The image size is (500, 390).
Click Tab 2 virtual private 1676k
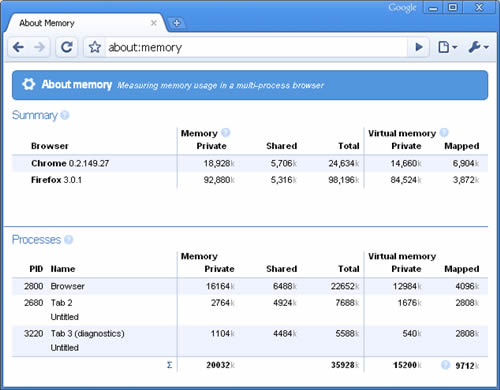point(410,303)
